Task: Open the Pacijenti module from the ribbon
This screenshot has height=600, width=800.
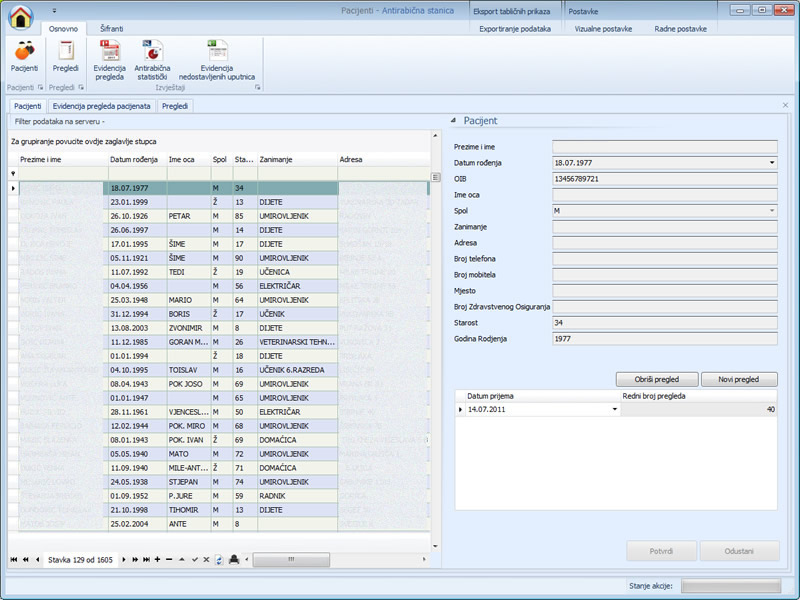Action: 24,57
